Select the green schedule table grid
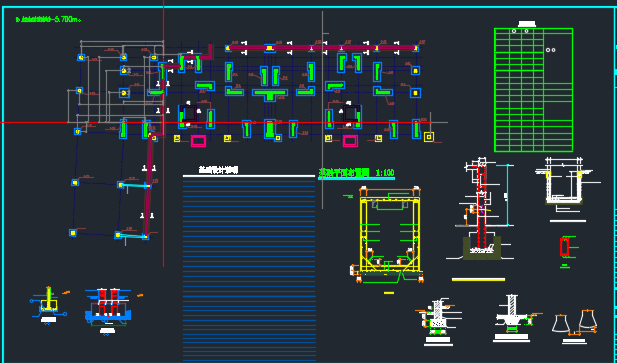The height and width of the screenshot is (363, 617). coord(533,90)
